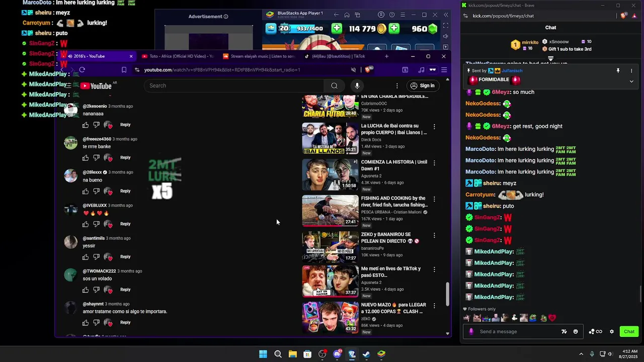Open emoji picker in Kick chat
This screenshot has width=644, height=362.
point(576,332)
